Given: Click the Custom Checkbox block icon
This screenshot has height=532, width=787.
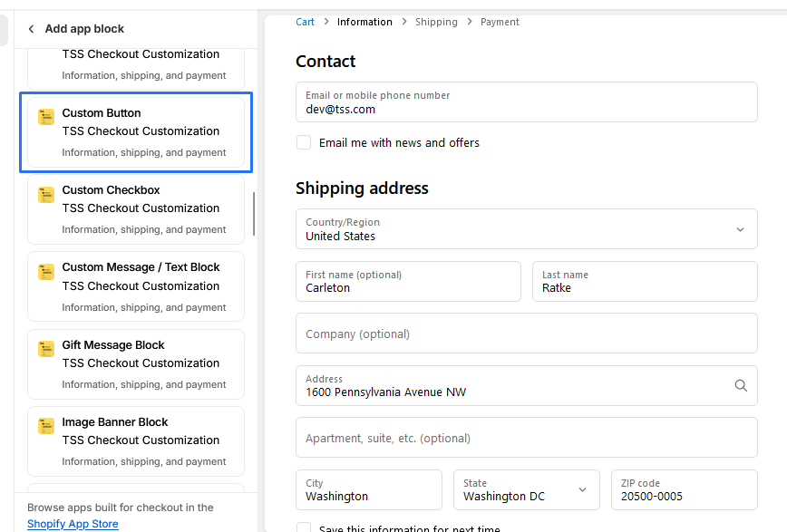Looking at the screenshot, I should click(46, 194).
